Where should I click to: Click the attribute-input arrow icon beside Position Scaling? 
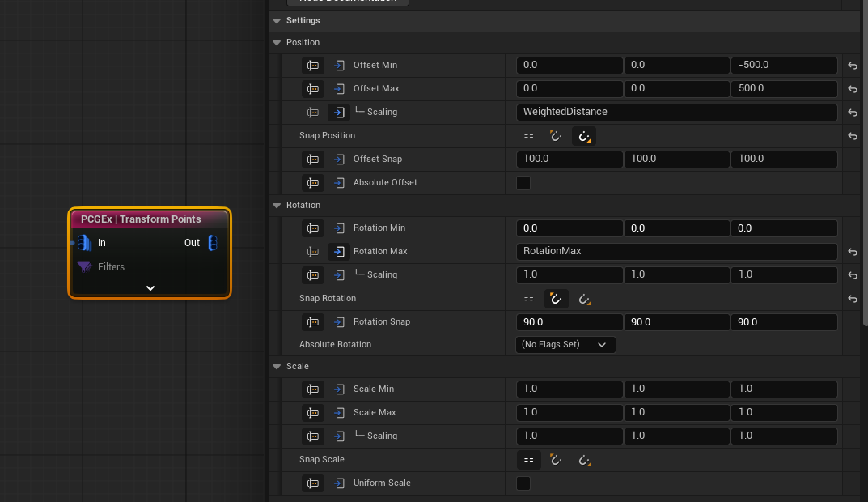(339, 113)
